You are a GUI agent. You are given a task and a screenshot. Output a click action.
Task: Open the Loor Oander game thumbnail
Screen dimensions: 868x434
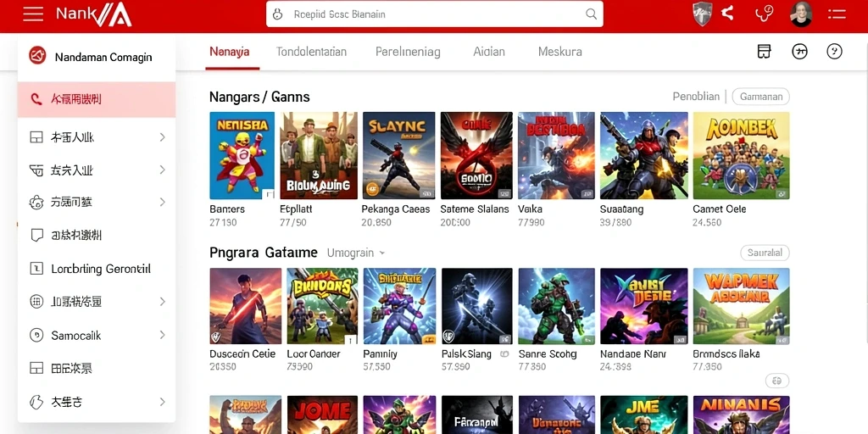click(322, 306)
